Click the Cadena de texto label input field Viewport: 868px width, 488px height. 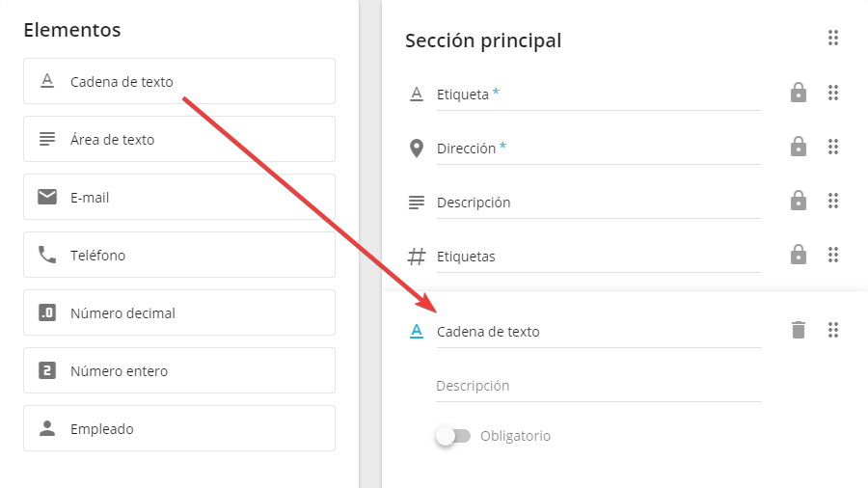599,332
